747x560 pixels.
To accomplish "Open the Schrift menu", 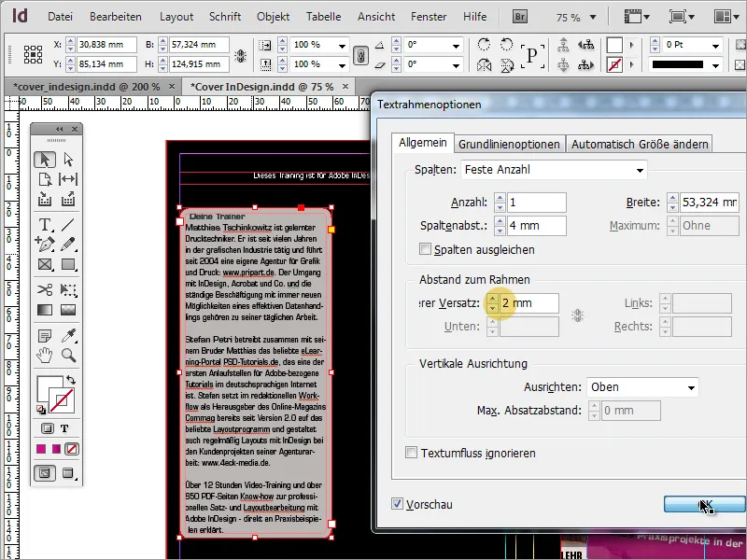I will point(225,17).
